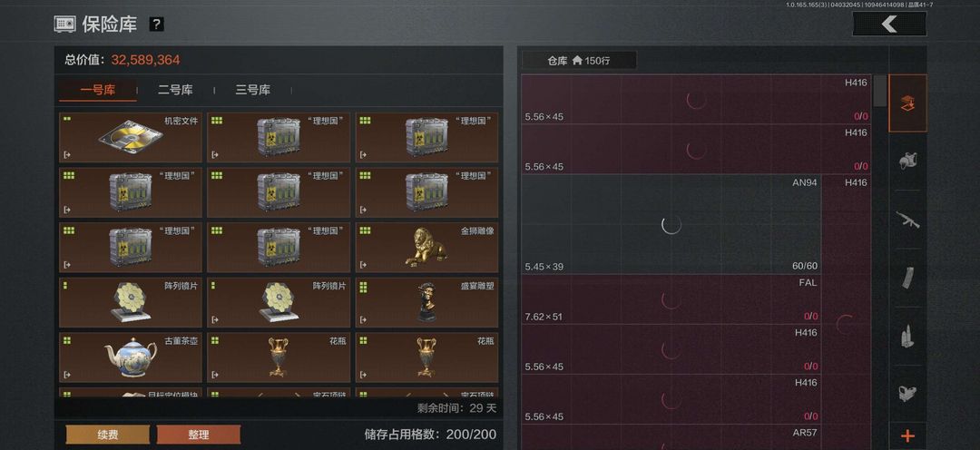Click the 整理 organize button

(x=198, y=435)
